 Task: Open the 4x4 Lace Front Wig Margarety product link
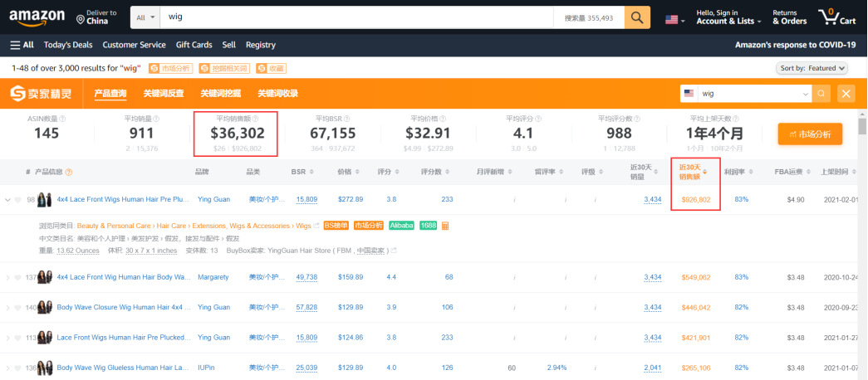[x=124, y=277]
